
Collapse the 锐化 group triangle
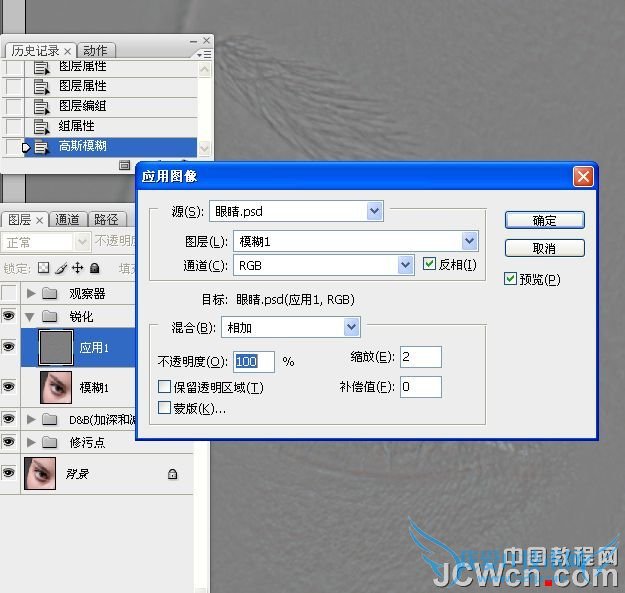(29, 317)
